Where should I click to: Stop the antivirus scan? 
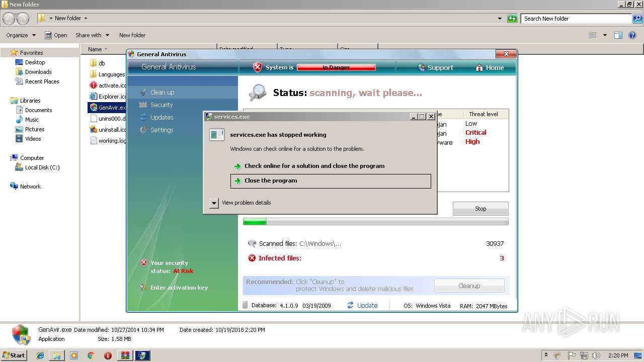[x=480, y=209]
